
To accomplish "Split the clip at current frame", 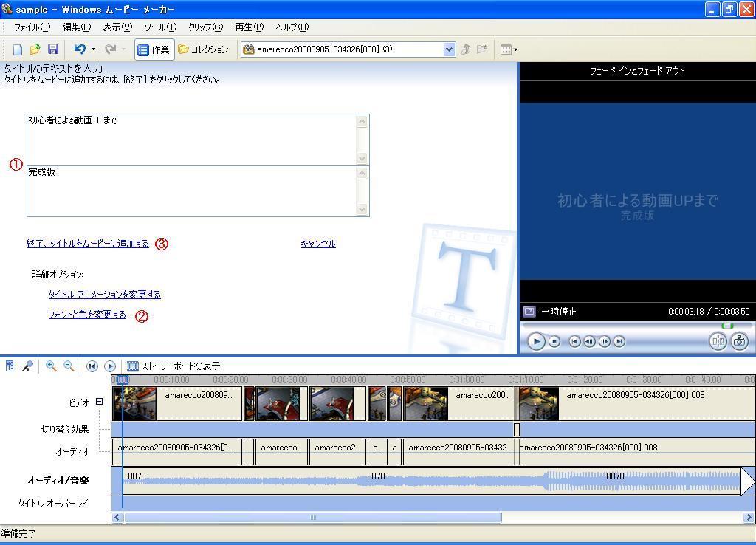I will 718,341.
